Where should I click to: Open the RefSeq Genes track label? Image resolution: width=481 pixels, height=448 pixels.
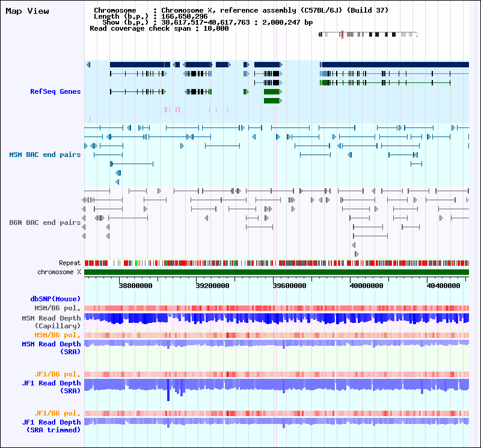click(55, 91)
